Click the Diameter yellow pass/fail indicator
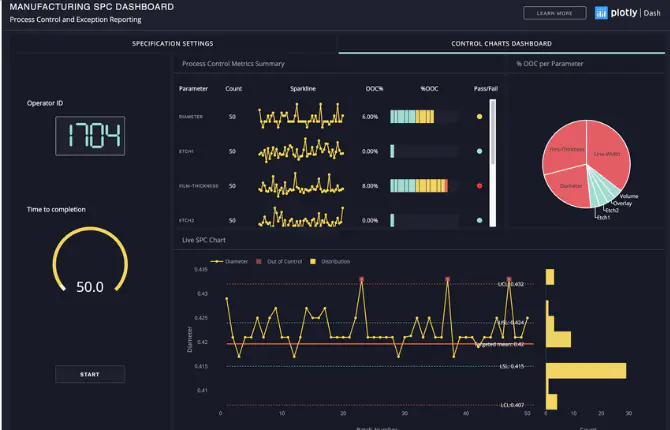 [480, 117]
